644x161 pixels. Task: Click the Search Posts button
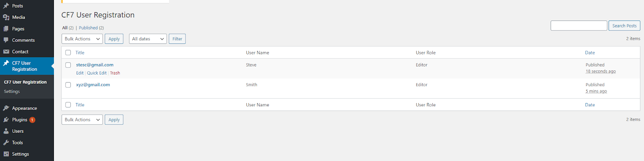624,26
